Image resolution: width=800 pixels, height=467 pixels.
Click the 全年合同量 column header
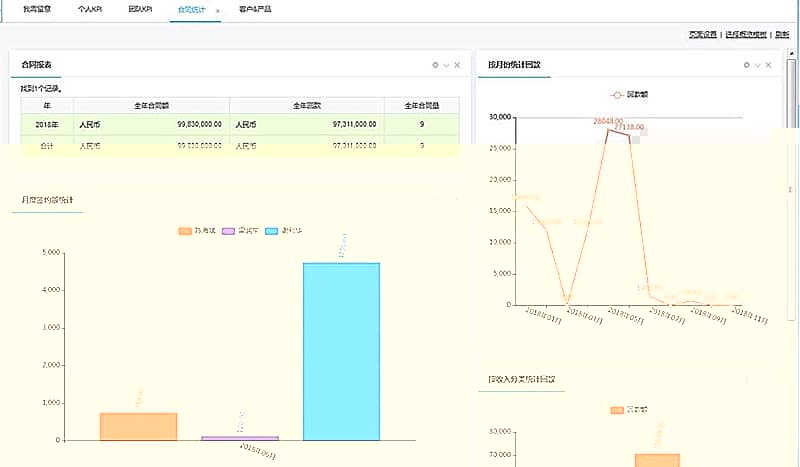click(x=422, y=106)
